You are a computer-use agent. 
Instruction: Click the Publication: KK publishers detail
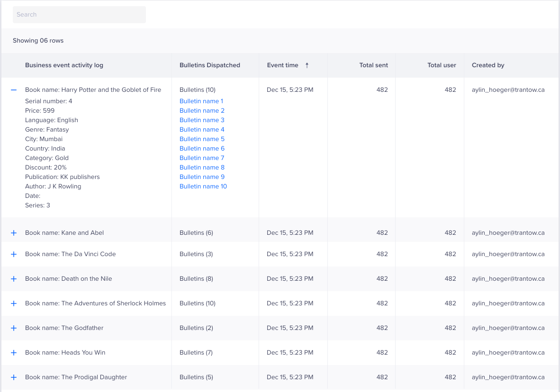63,177
